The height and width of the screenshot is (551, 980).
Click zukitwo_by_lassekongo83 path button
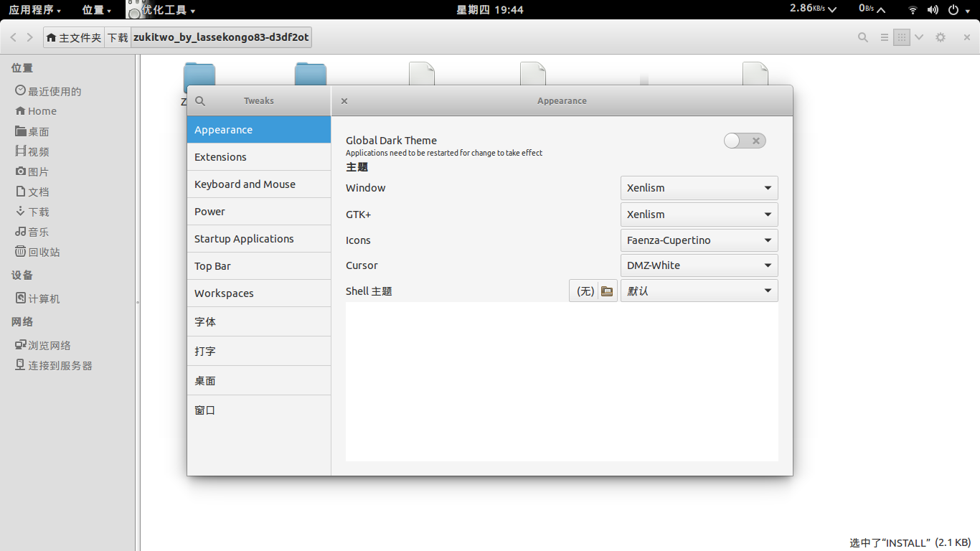(221, 37)
